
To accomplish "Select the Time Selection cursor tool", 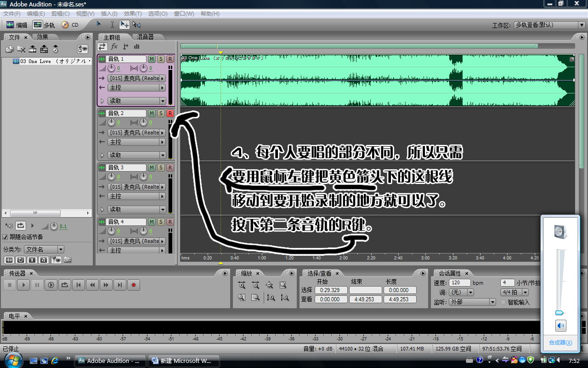I will (x=112, y=24).
